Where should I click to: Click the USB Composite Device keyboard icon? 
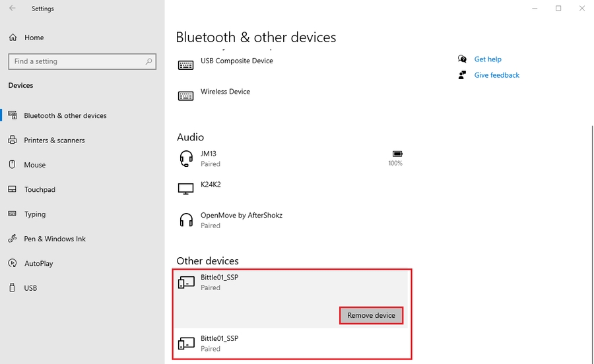point(185,65)
